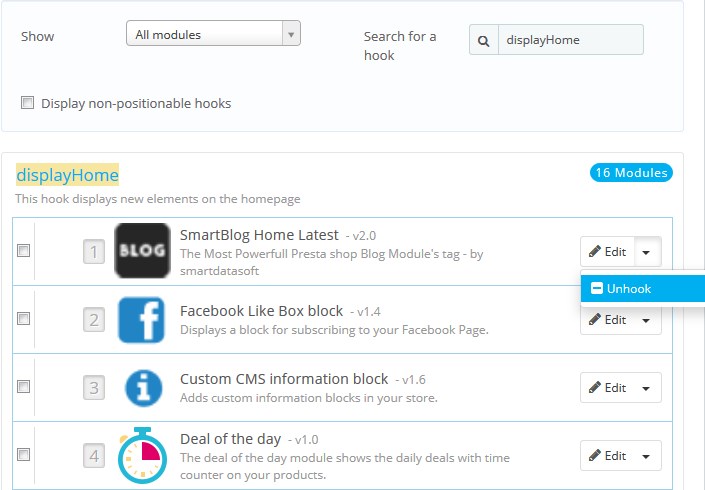Edit the SmartBlog Home Latest module

pos(608,252)
